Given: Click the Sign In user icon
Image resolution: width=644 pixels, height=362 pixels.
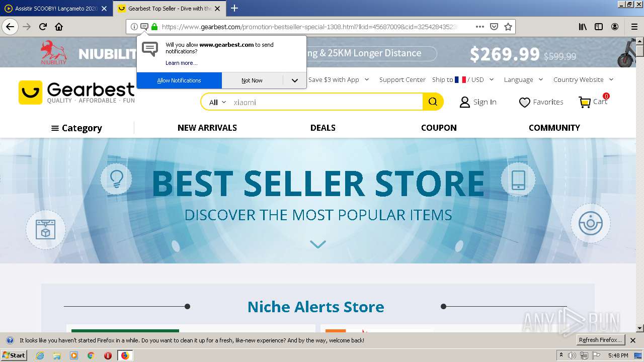Looking at the screenshot, I should click(x=465, y=102).
